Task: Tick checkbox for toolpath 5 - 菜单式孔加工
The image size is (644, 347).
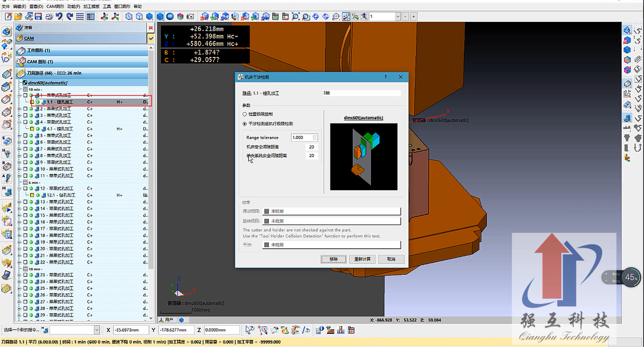Action: click(x=25, y=135)
